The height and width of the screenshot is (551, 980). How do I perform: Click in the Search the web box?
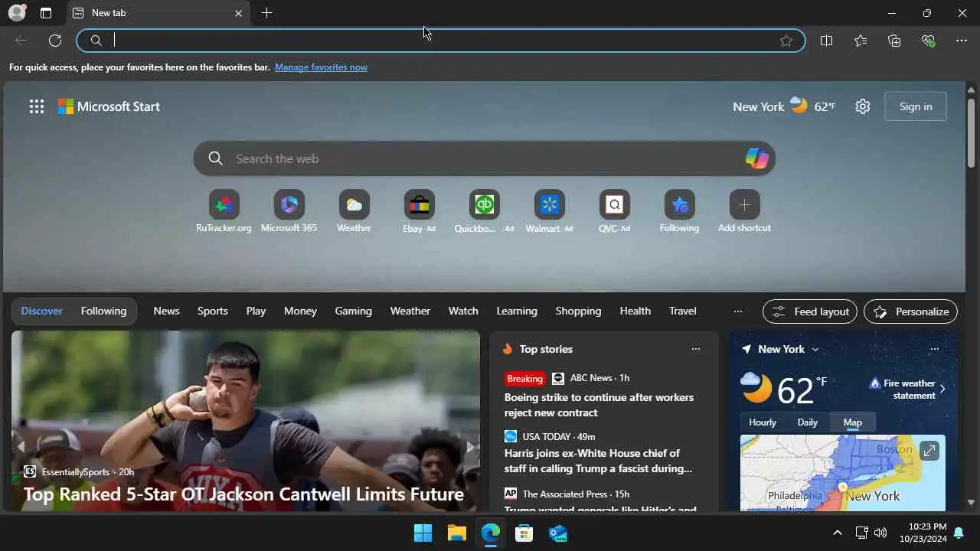pyautogui.click(x=484, y=158)
